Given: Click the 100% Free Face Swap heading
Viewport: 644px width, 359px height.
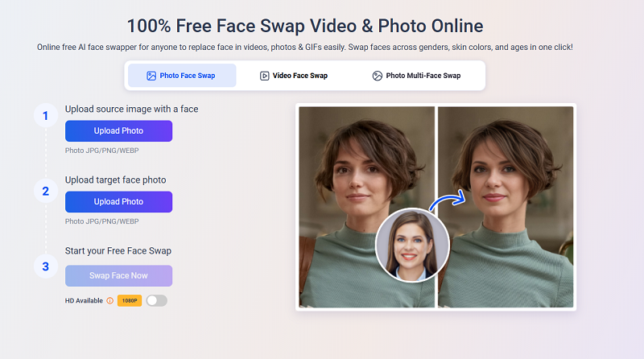Looking at the screenshot, I should [x=322, y=25].
